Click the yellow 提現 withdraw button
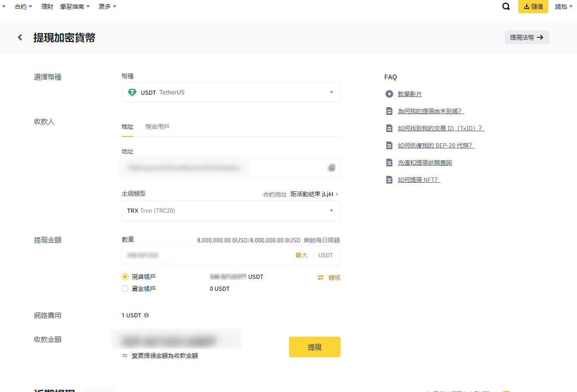Image resolution: width=577 pixels, height=392 pixels. pos(315,347)
